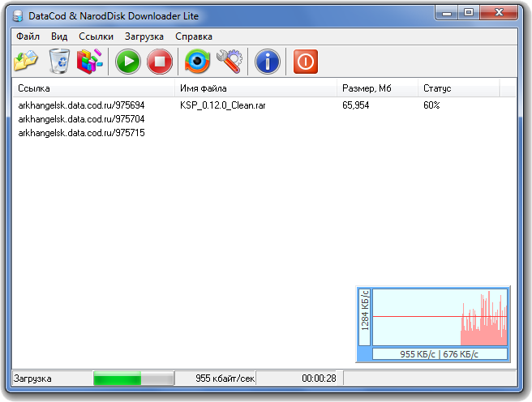Click file name KSP_0.12.0_Clean.rar
Viewport: 532px width, 402px height.
(x=222, y=105)
